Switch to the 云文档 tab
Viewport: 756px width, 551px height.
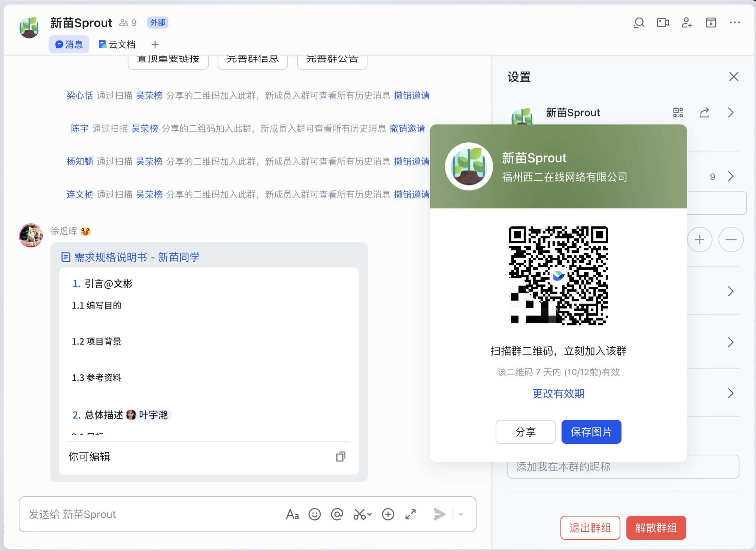click(117, 45)
